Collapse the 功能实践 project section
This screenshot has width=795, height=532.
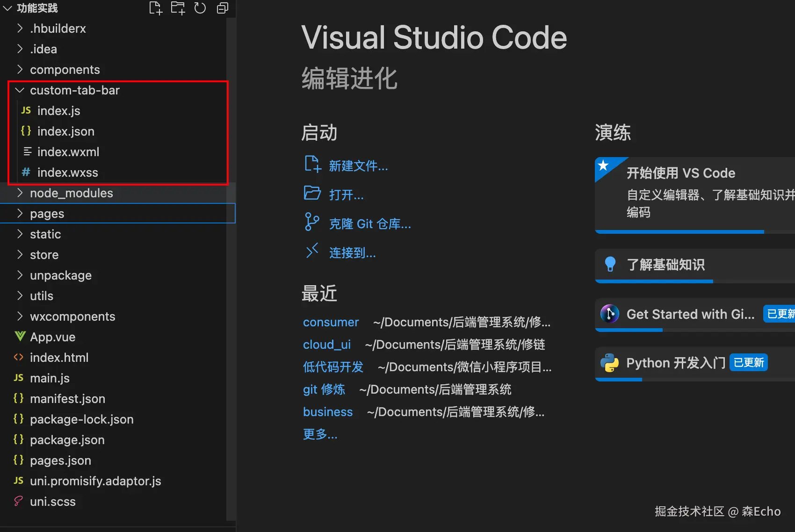(x=7, y=8)
